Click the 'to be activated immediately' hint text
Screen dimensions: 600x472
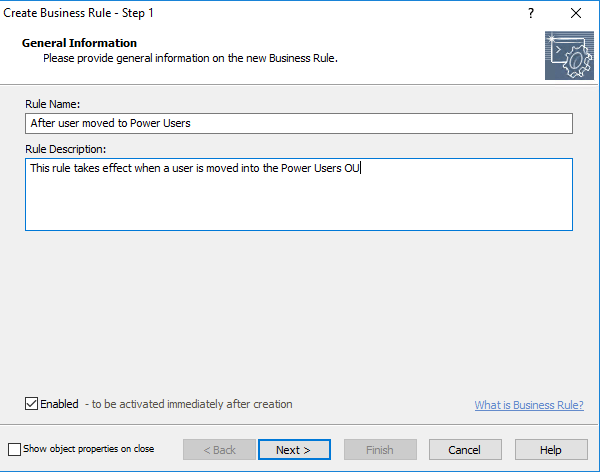pos(191,405)
